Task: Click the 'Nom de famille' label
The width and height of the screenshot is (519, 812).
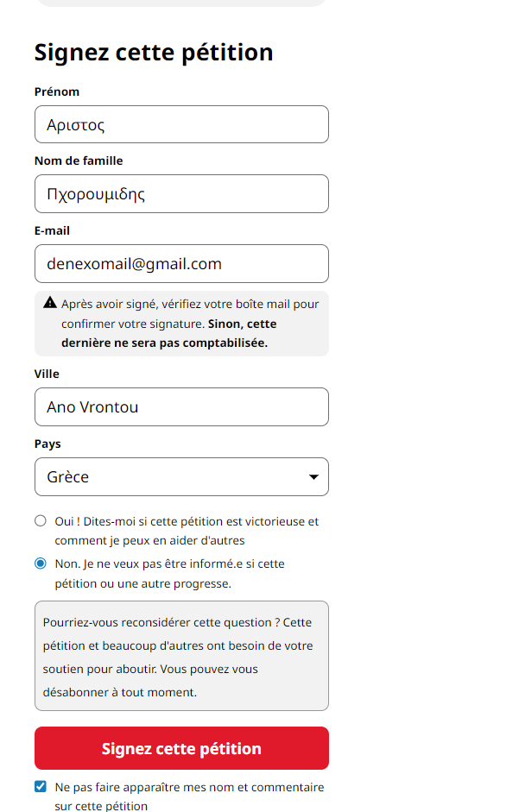Action: pos(79,161)
